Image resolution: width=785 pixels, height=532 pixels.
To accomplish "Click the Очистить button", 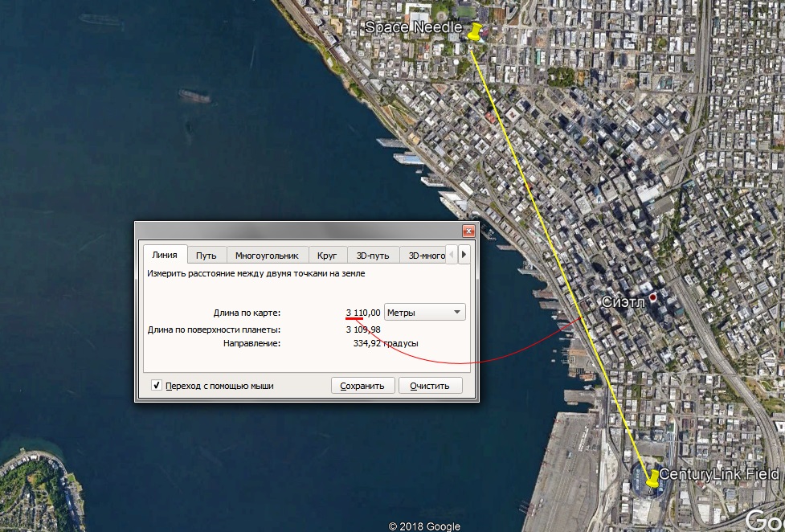I will pyautogui.click(x=430, y=386).
